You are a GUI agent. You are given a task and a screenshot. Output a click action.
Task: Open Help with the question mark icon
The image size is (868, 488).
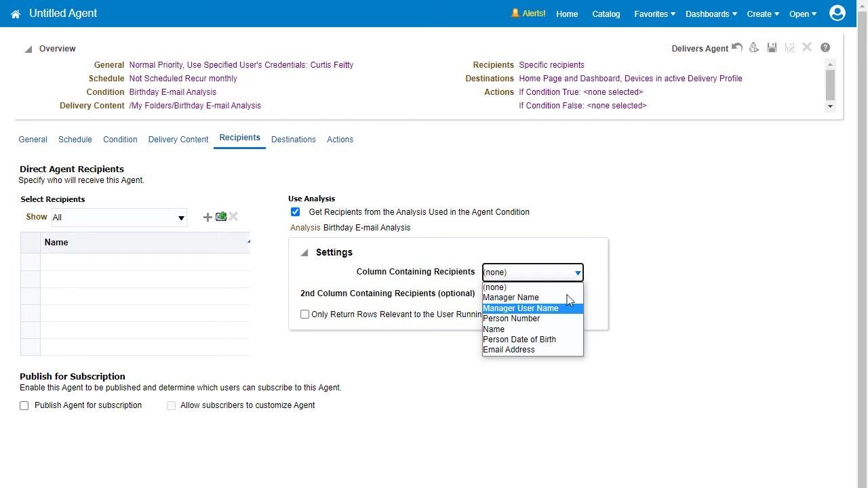[825, 47]
